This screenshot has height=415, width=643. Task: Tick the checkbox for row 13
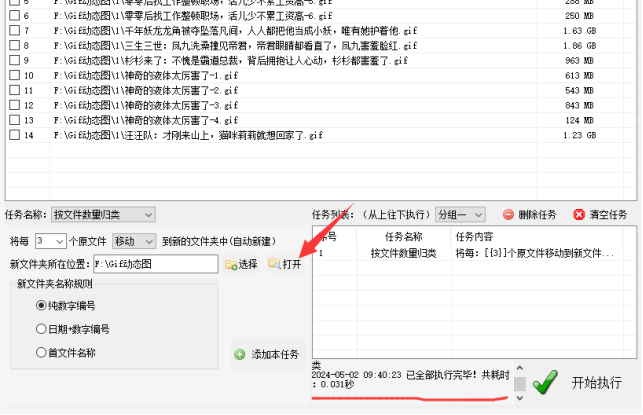(x=15, y=120)
